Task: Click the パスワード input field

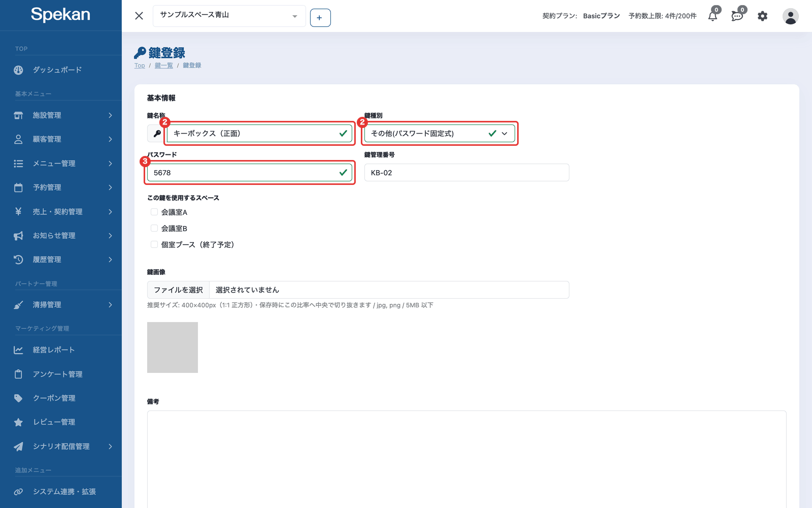Action: tap(250, 173)
